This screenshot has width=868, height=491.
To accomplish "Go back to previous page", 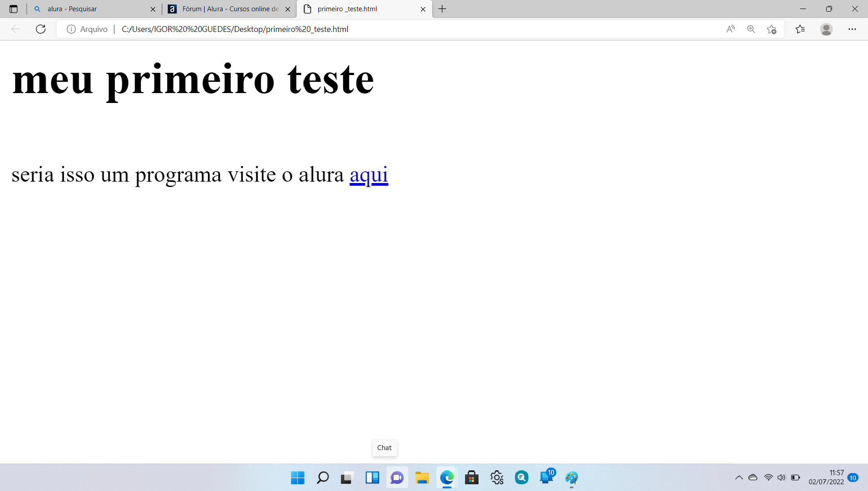I will (16, 29).
